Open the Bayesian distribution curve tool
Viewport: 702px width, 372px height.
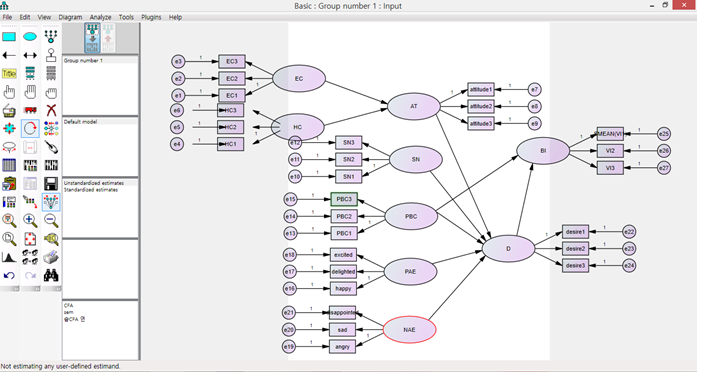(x=9, y=257)
